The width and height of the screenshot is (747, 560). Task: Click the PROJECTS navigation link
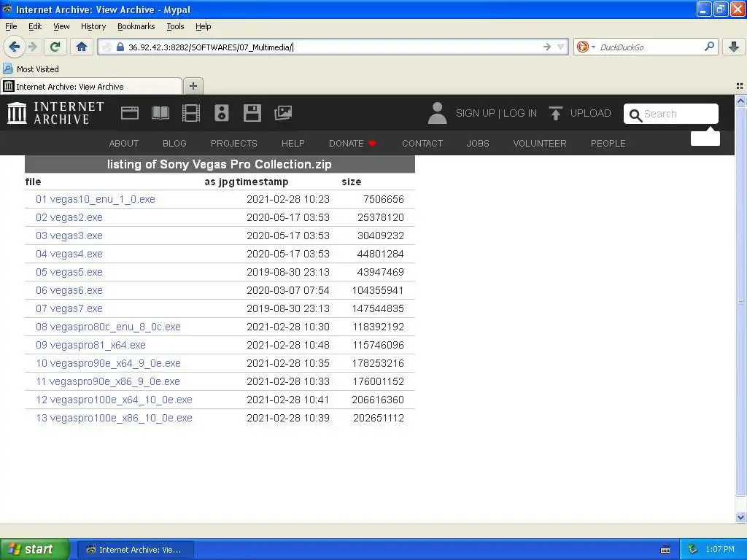coord(234,144)
